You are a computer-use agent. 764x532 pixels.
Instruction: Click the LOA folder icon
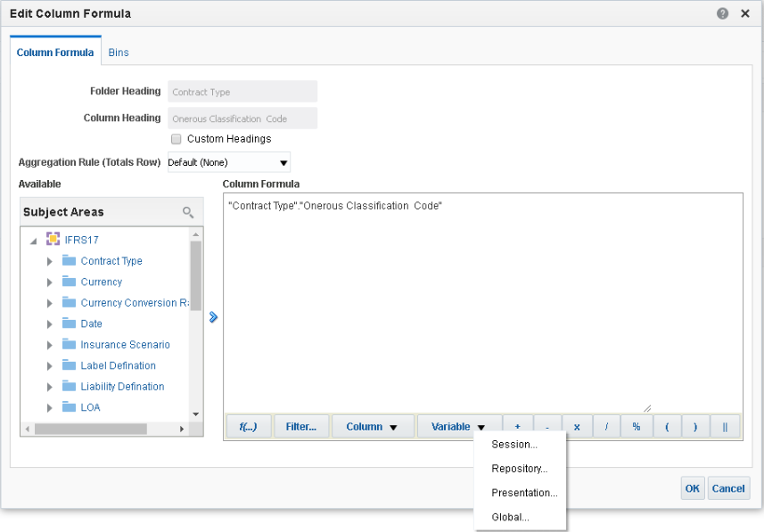pyautogui.click(x=70, y=406)
